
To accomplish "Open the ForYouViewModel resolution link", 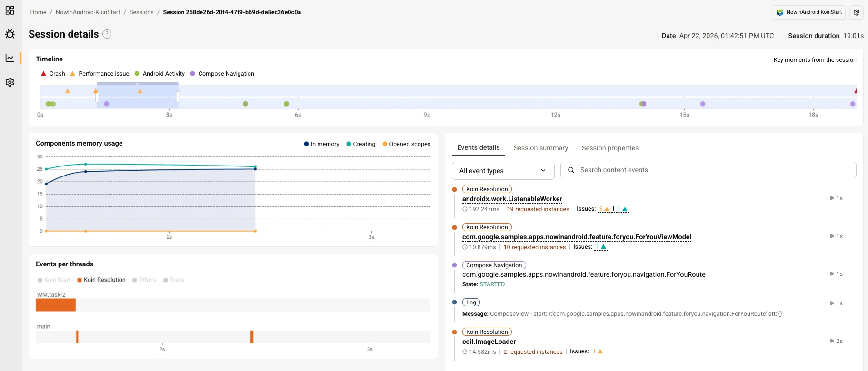I will click(577, 237).
